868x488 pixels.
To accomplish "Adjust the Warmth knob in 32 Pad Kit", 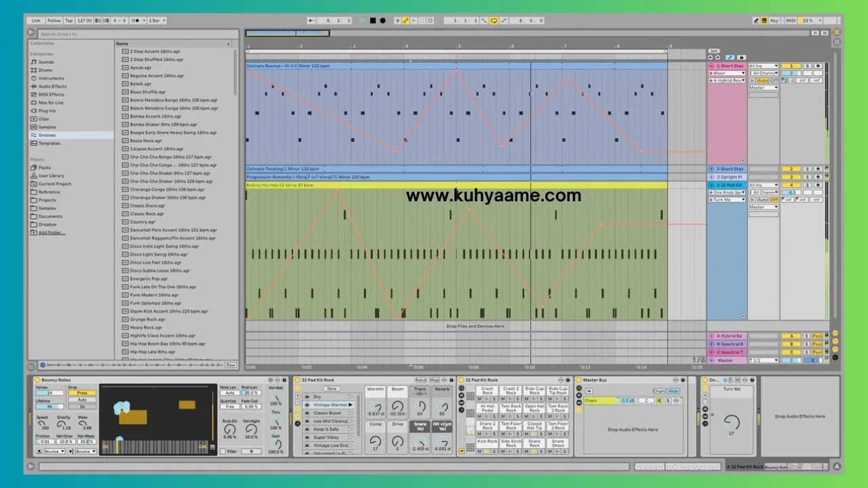I will pos(374,407).
